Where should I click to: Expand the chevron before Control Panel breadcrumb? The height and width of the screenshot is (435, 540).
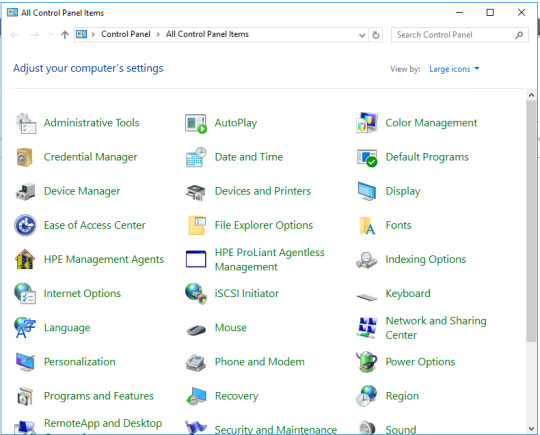click(x=93, y=34)
